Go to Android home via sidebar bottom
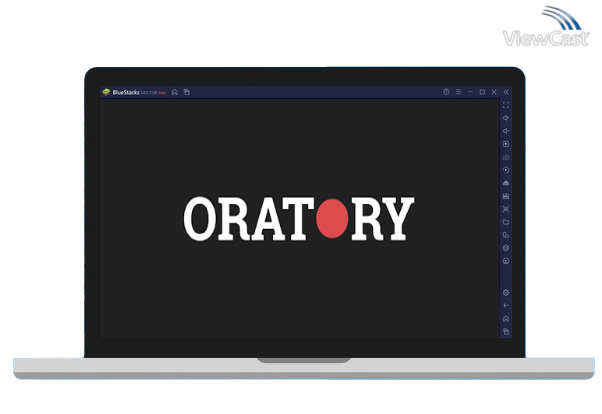Image resolution: width=602 pixels, height=414 pixels. click(x=506, y=319)
